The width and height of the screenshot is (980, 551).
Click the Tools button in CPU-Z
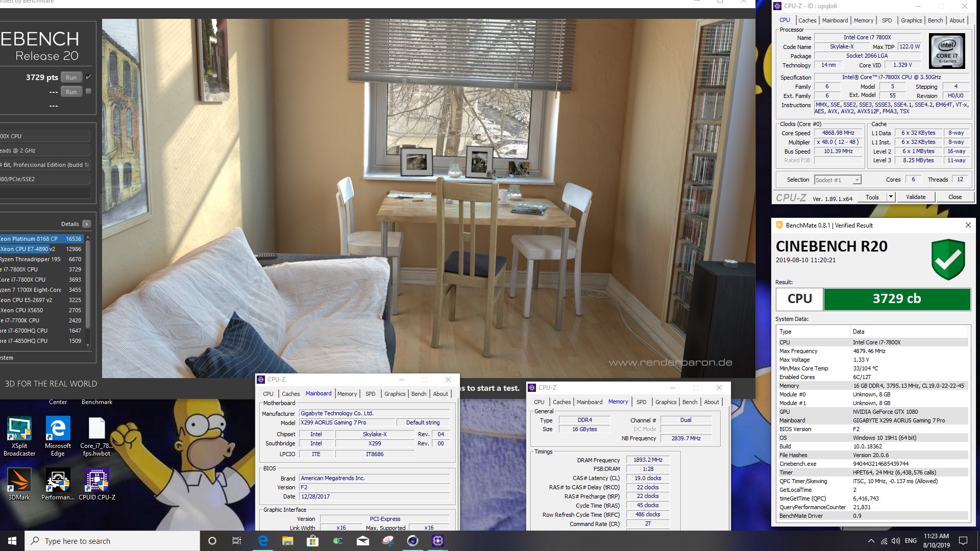(x=872, y=197)
